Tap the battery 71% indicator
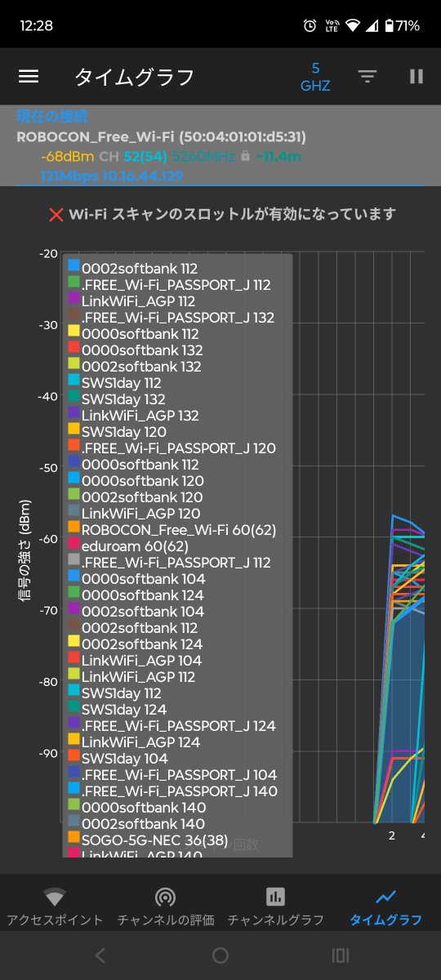Viewport: 441px width, 980px height. tap(401, 26)
